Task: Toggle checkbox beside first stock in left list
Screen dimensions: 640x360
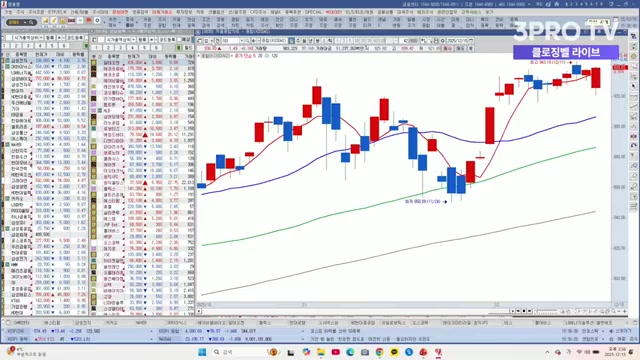Action: pyautogui.click(x=7, y=60)
